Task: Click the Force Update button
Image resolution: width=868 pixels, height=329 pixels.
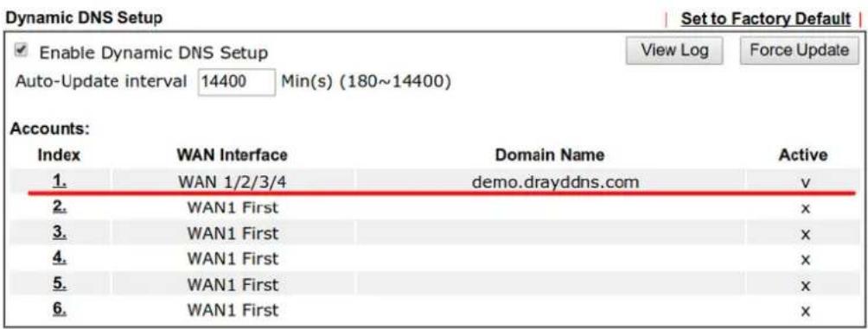Action: pos(799,51)
